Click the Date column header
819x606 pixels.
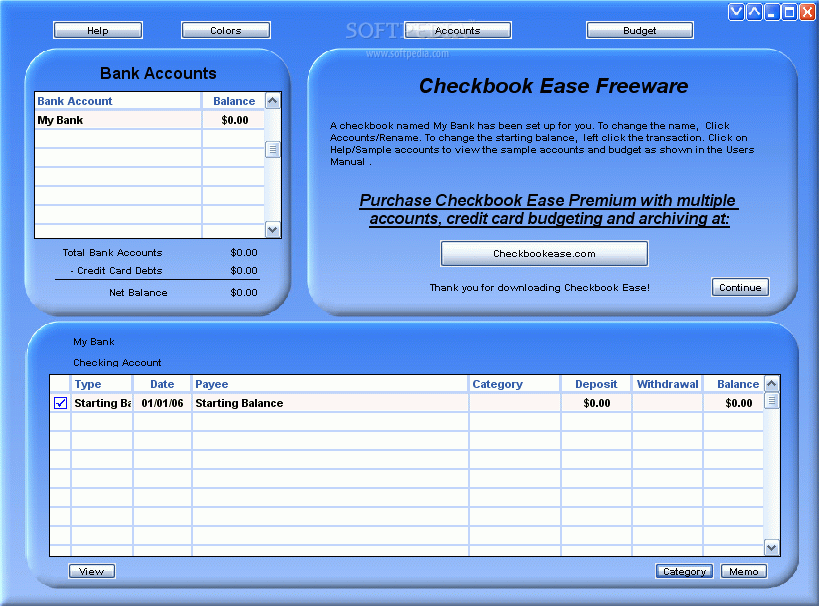tap(162, 384)
